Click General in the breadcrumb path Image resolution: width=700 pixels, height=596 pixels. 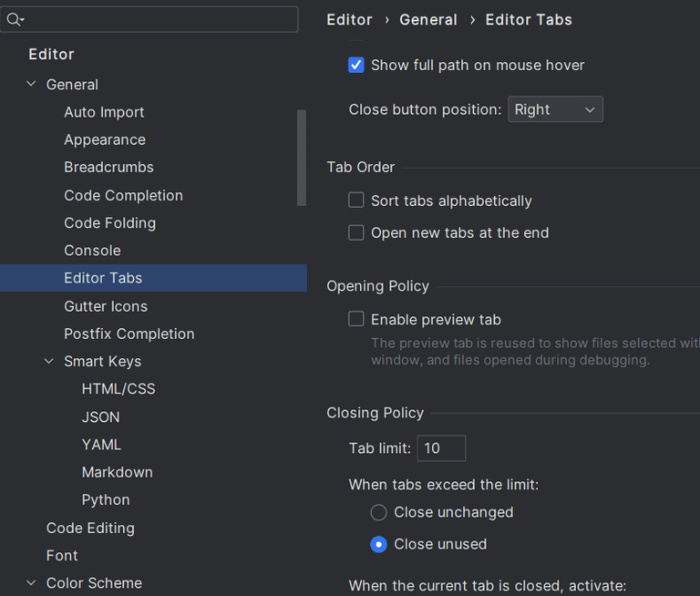428,19
